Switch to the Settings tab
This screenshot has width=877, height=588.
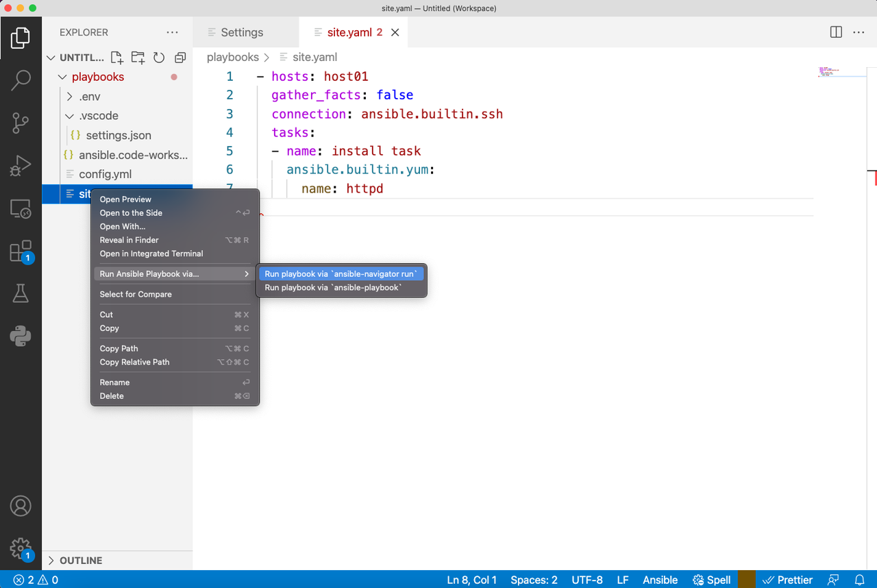pyautogui.click(x=241, y=32)
